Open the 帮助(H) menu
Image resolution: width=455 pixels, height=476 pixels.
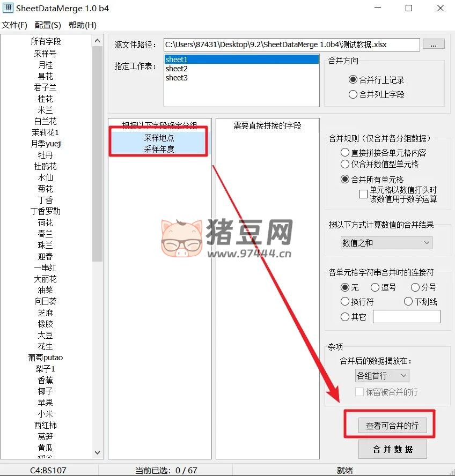click(x=83, y=25)
